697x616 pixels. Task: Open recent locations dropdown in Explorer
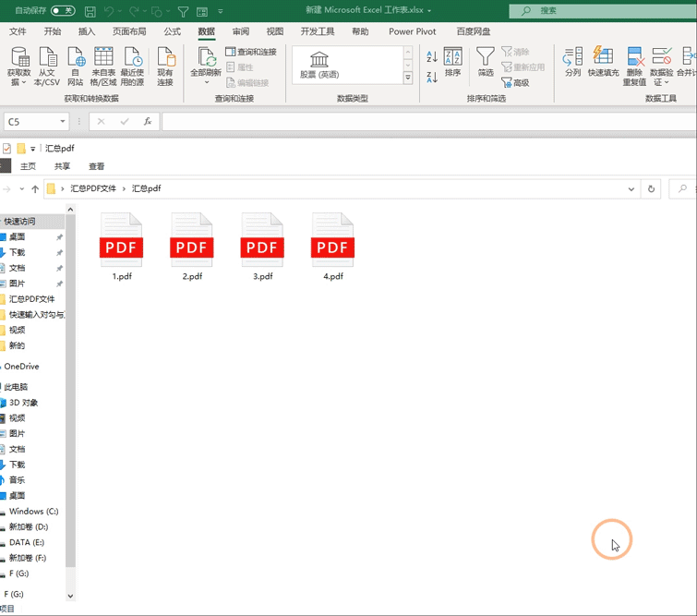[22, 189]
